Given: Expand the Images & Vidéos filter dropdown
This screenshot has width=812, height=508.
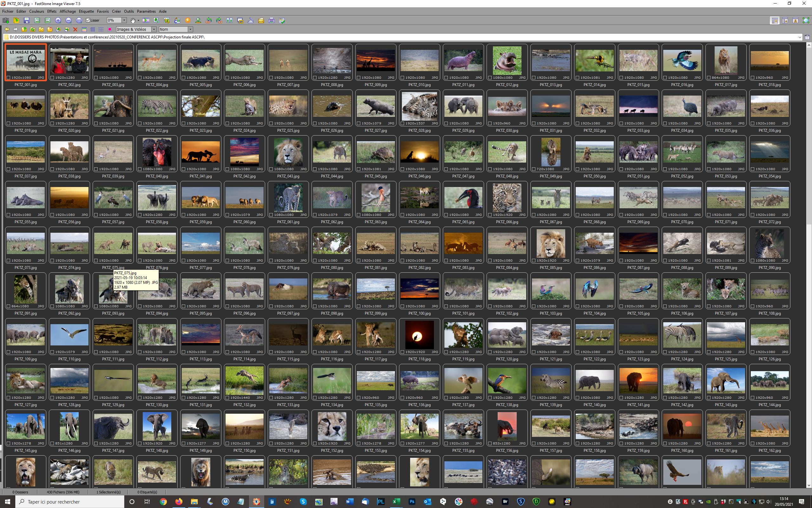Looking at the screenshot, I should pos(154,30).
